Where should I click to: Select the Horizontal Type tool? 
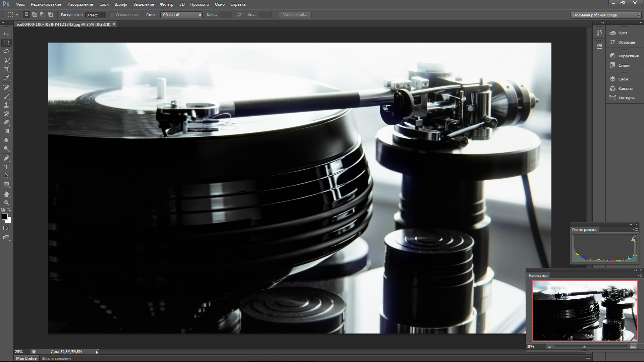(x=6, y=167)
